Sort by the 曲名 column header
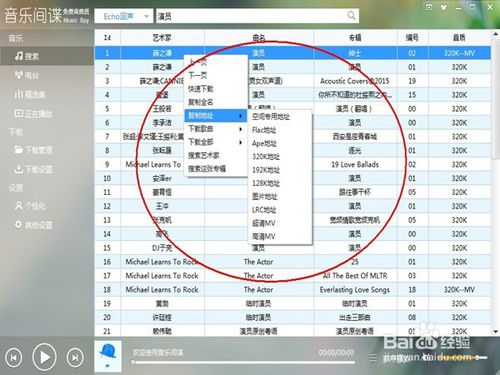The width and height of the screenshot is (500, 375). (259, 38)
